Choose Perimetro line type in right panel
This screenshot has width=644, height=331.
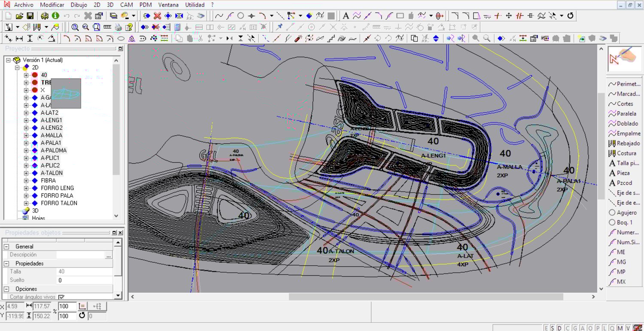tap(626, 84)
